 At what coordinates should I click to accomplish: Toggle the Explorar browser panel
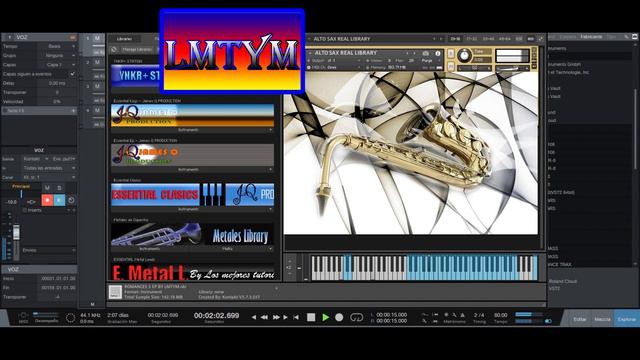click(x=627, y=319)
